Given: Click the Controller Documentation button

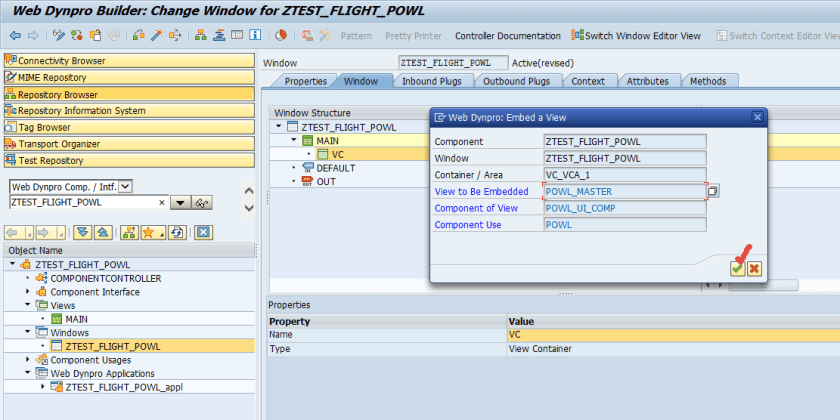Looking at the screenshot, I should pyautogui.click(x=508, y=36).
